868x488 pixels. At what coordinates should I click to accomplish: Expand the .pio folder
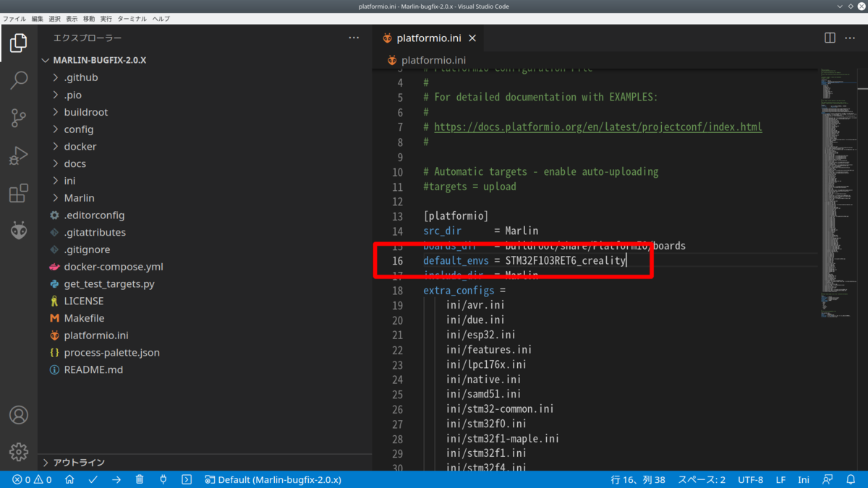click(x=205, y=95)
